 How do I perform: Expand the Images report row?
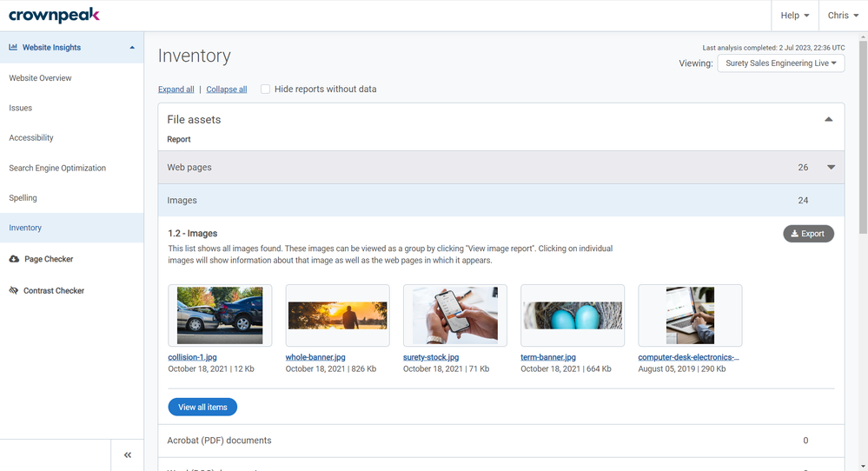501,201
